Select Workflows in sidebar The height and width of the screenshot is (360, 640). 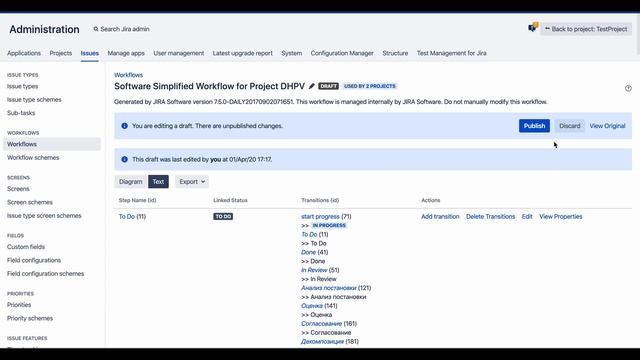tap(52, 144)
